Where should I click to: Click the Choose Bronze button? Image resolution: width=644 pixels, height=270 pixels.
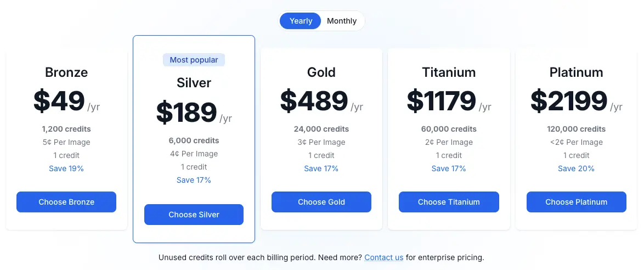[66, 202]
